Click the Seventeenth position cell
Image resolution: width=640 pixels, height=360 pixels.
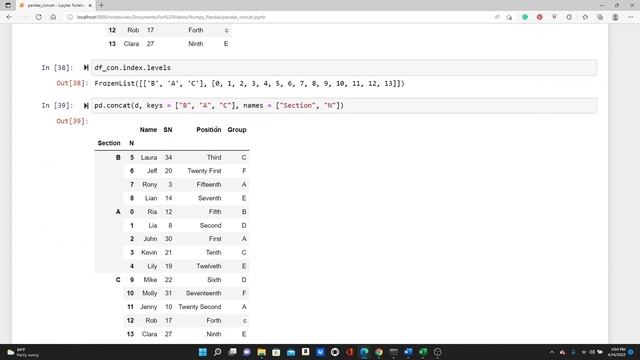click(204, 293)
